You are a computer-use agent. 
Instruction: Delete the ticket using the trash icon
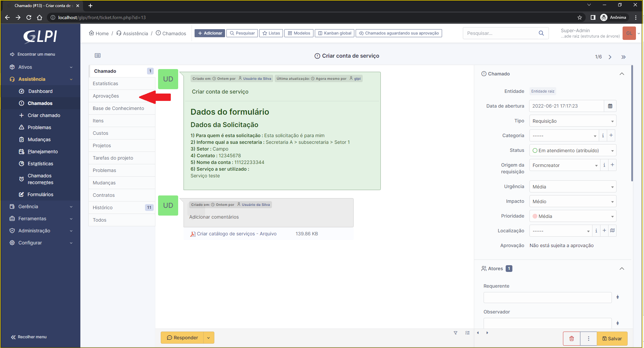pyautogui.click(x=571, y=339)
